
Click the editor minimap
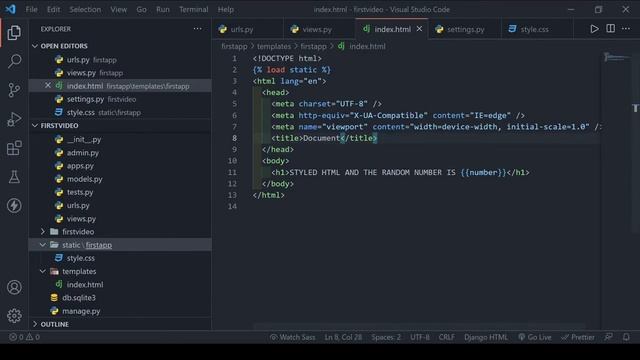[x=616, y=58]
